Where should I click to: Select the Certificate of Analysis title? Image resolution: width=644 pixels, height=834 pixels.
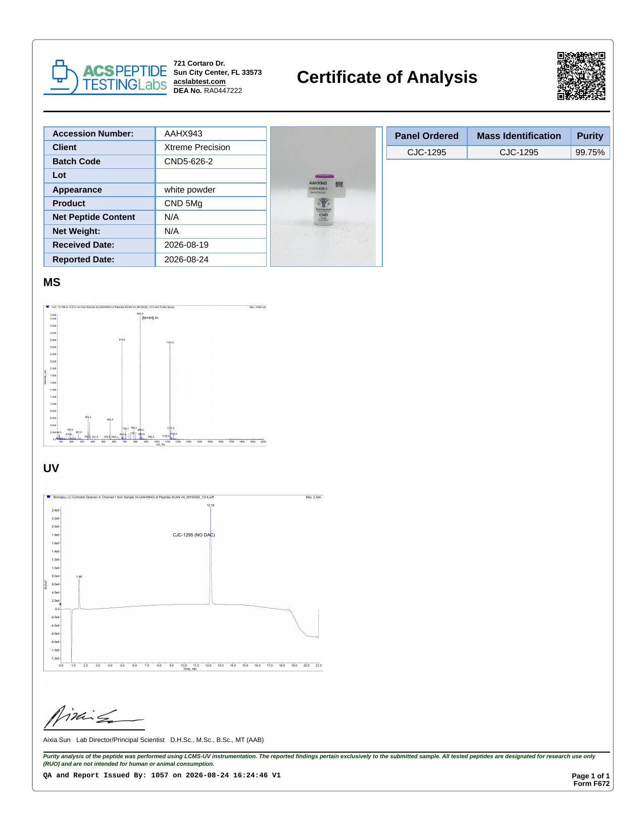coord(387,77)
